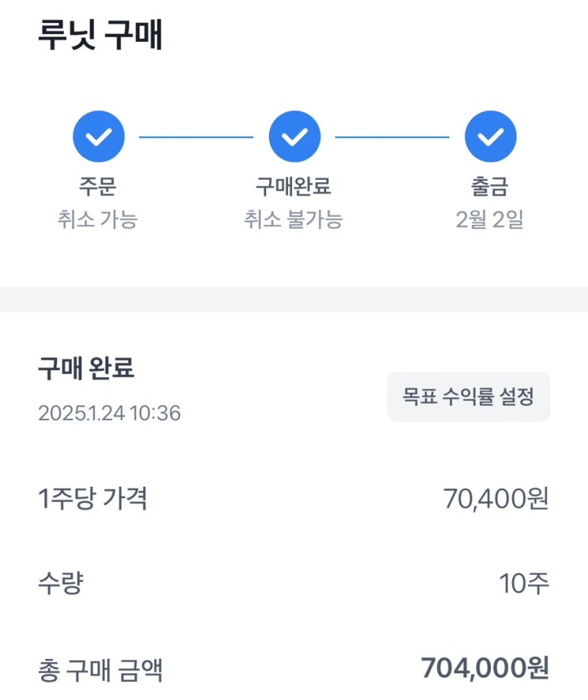The height and width of the screenshot is (700, 588).
Task: Click the 주문 step label
Action: pyautogui.click(x=98, y=187)
